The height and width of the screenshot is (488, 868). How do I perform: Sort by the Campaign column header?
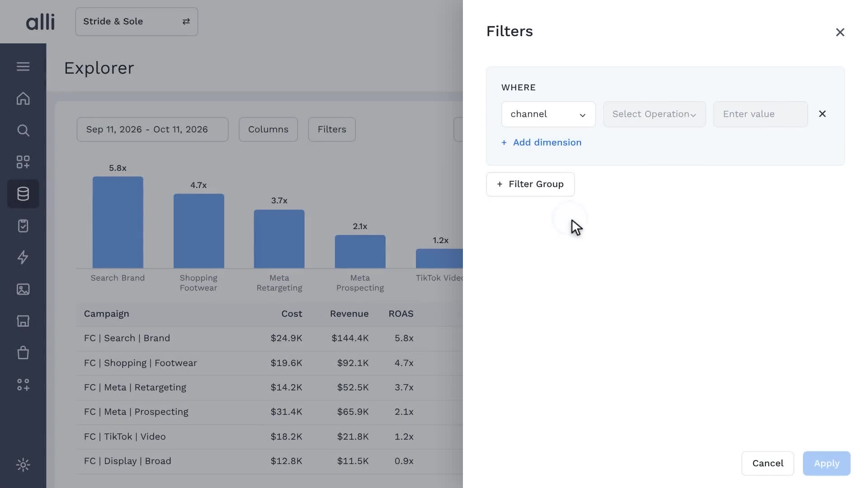coord(106,314)
